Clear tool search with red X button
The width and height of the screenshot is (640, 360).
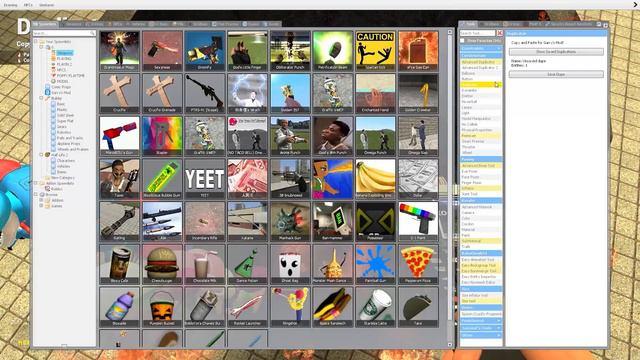(500, 33)
